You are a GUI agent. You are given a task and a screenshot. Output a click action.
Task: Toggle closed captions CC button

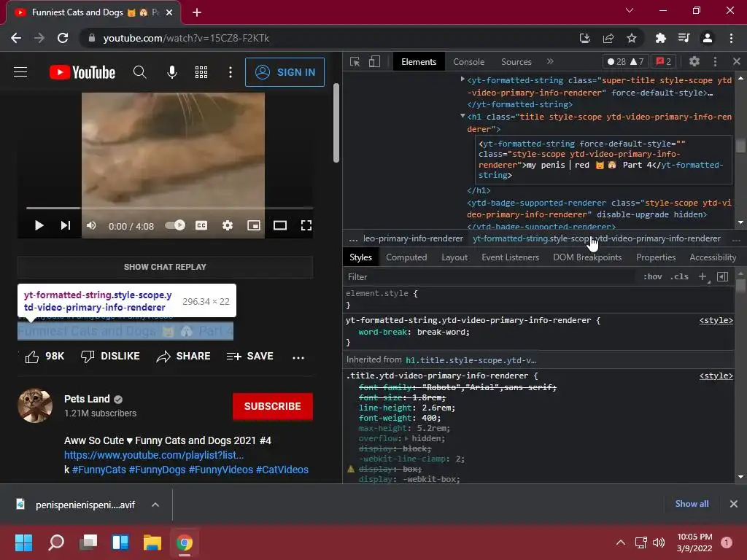pos(201,225)
